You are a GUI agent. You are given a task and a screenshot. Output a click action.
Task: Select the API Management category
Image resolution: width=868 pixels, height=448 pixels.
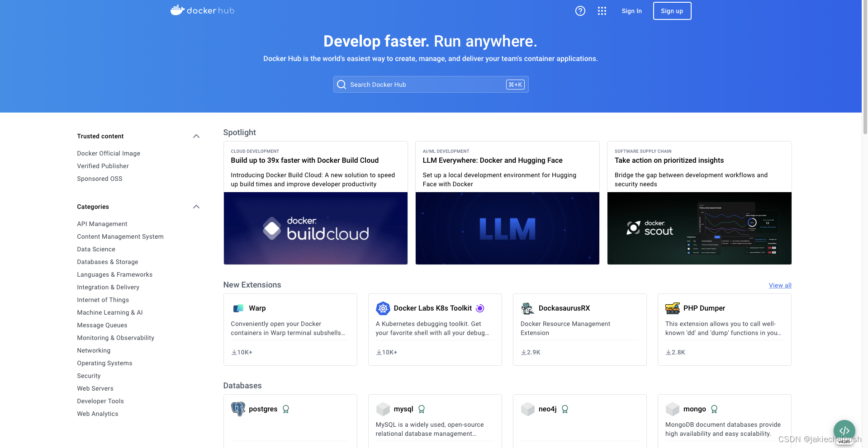coord(102,224)
